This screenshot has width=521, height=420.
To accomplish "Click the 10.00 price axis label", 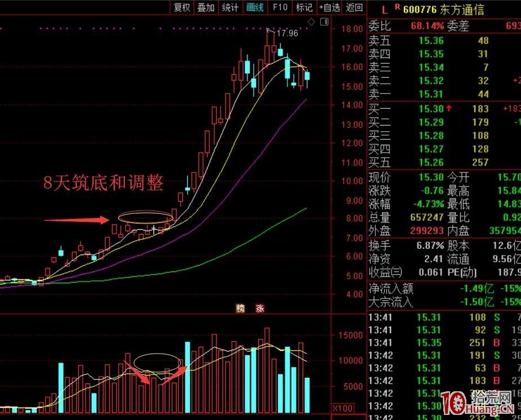I will pos(352,181).
